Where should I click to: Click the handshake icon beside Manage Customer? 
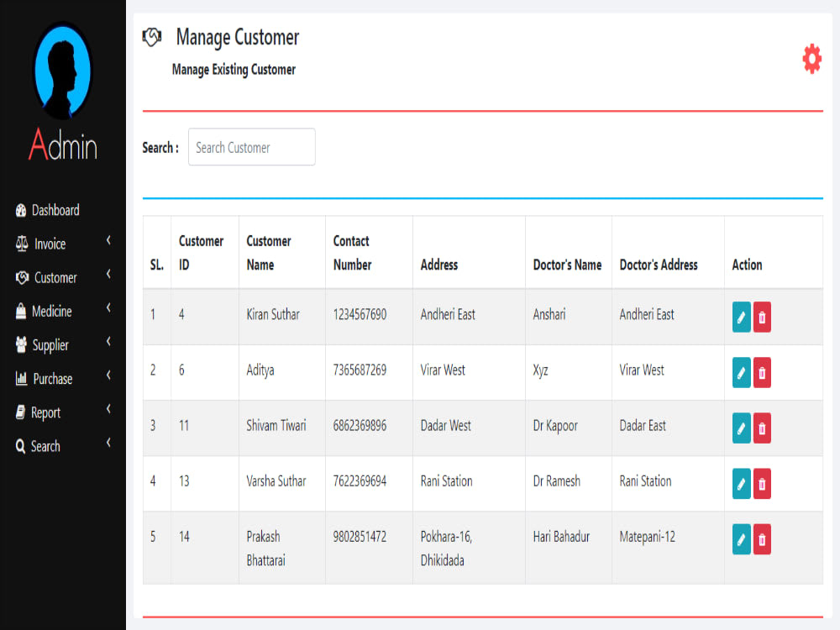152,37
